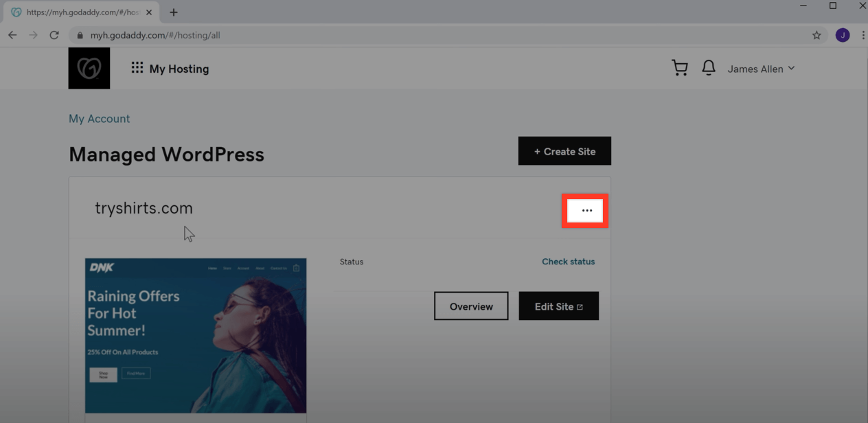Open the Chrome three-dot menu
The height and width of the screenshot is (423, 868).
863,35
